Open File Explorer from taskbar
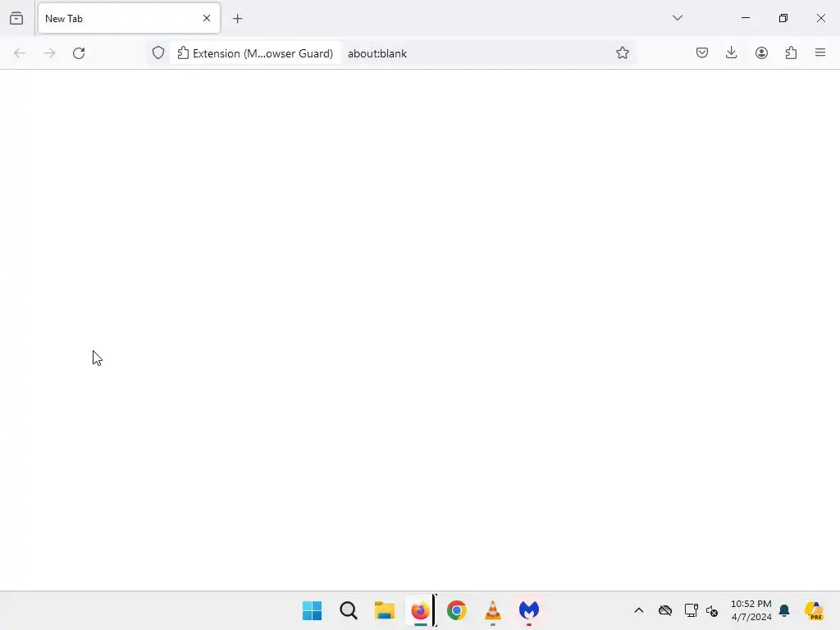Screen dimensions: 840x630 [385, 610]
